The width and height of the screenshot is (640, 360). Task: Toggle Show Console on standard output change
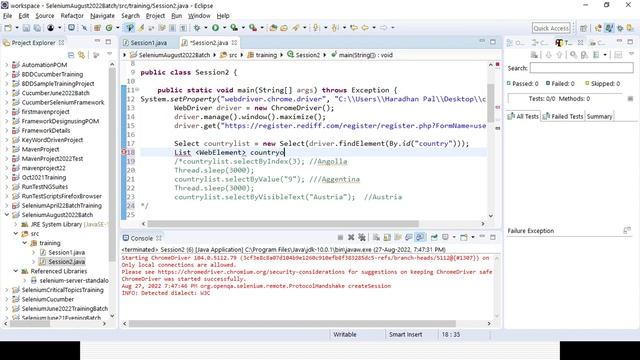[x=409, y=238]
